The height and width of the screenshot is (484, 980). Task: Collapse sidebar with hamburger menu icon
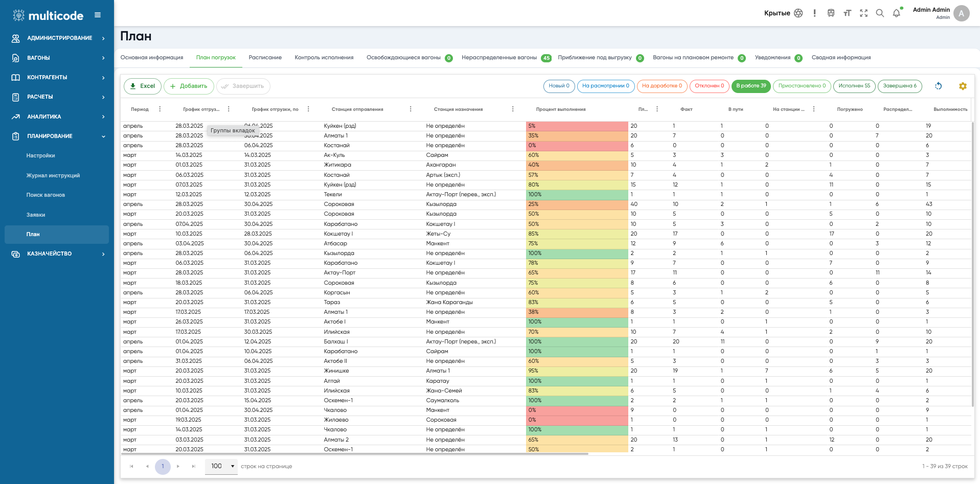pyautogui.click(x=98, y=15)
